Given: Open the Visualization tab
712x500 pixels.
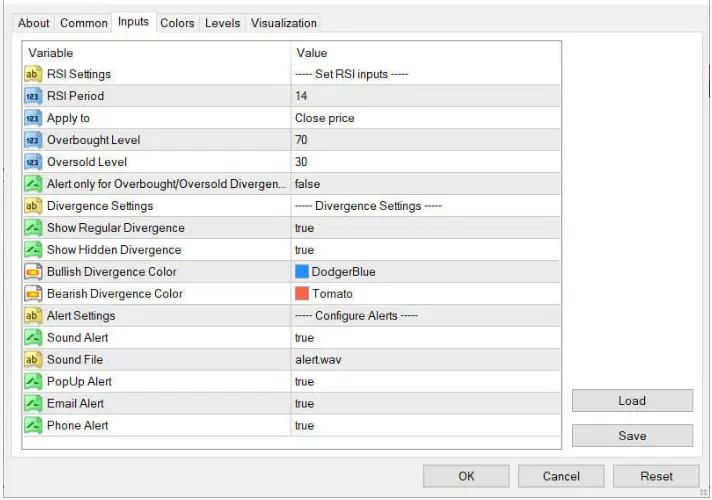Looking at the screenshot, I should (x=283, y=23).
